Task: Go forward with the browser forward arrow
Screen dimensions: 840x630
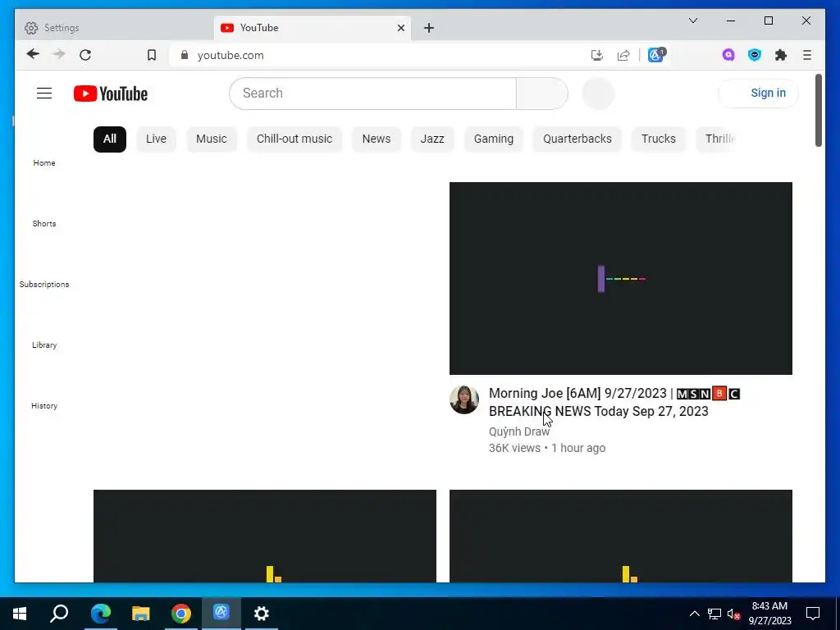Action: (58, 54)
